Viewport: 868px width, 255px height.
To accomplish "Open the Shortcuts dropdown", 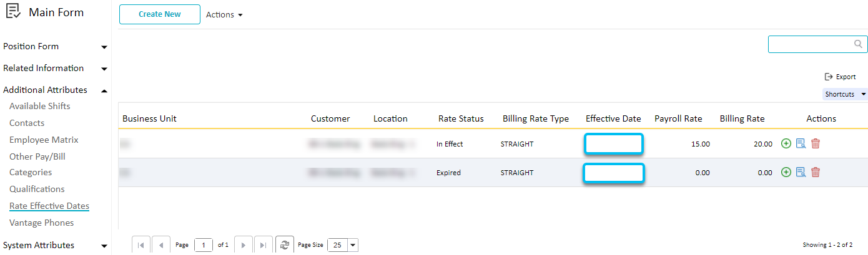I will [845, 94].
